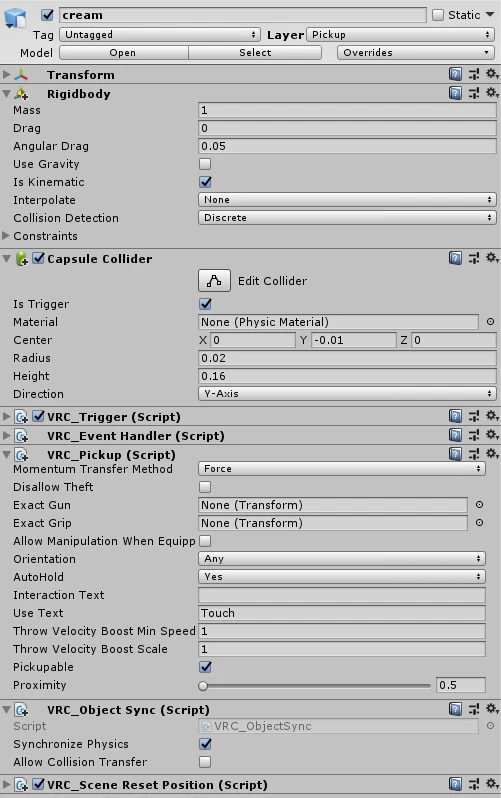This screenshot has width=501, height=798.
Task: Open Exact Gun transform picker icon
Action: click(479, 504)
